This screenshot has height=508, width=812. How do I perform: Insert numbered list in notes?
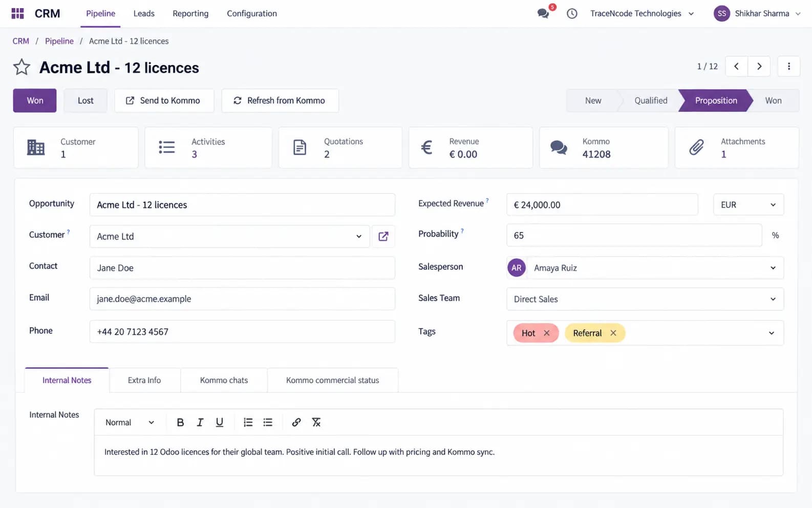pos(248,422)
